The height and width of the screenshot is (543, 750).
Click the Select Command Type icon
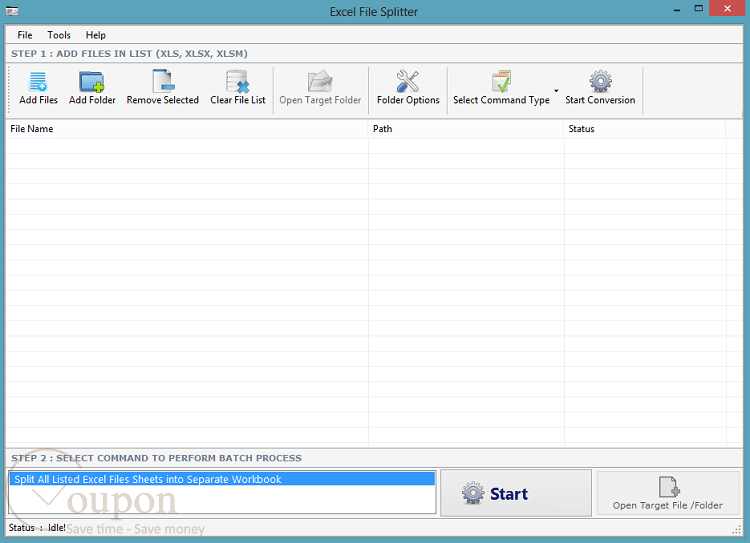click(x=501, y=82)
